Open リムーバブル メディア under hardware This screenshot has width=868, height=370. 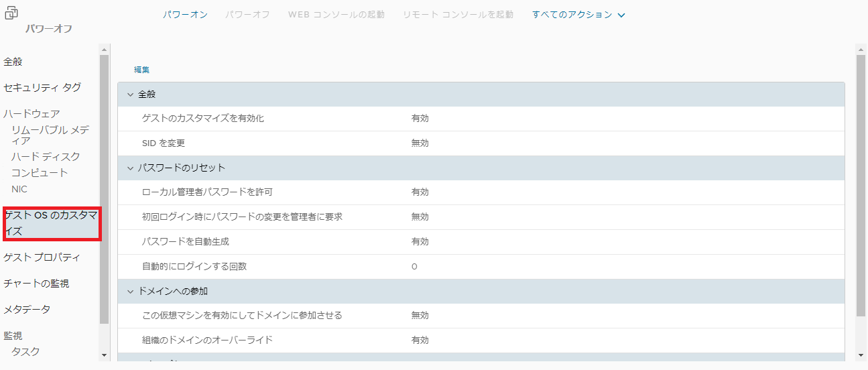click(50, 135)
